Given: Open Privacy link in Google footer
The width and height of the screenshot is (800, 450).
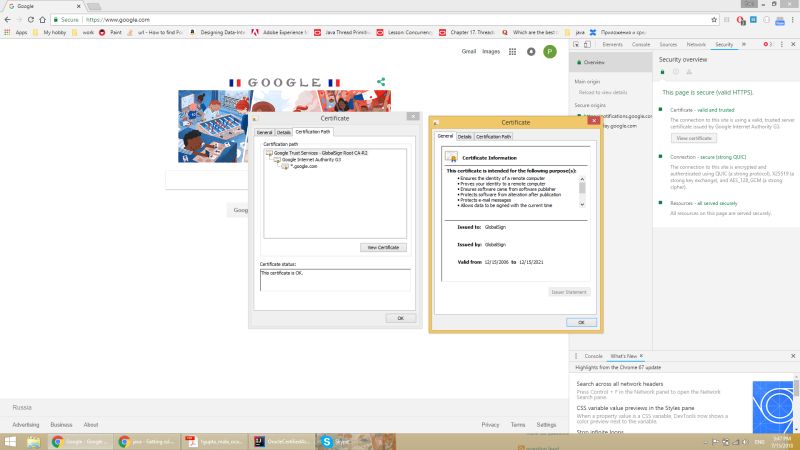Looking at the screenshot, I should pos(490,424).
